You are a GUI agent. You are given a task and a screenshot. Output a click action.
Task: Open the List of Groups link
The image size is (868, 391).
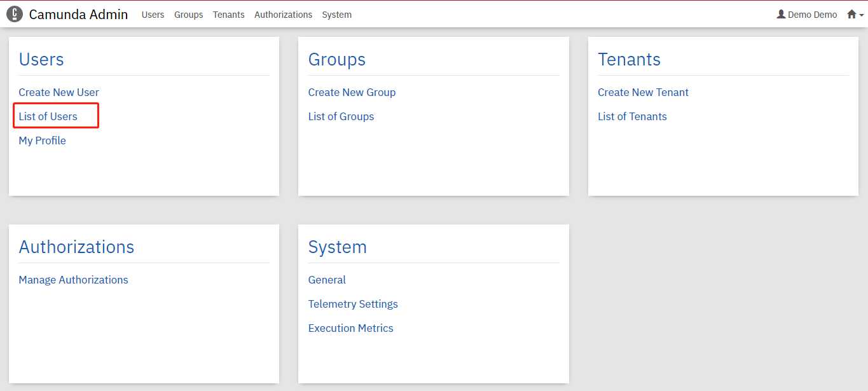tap(341, 116)
